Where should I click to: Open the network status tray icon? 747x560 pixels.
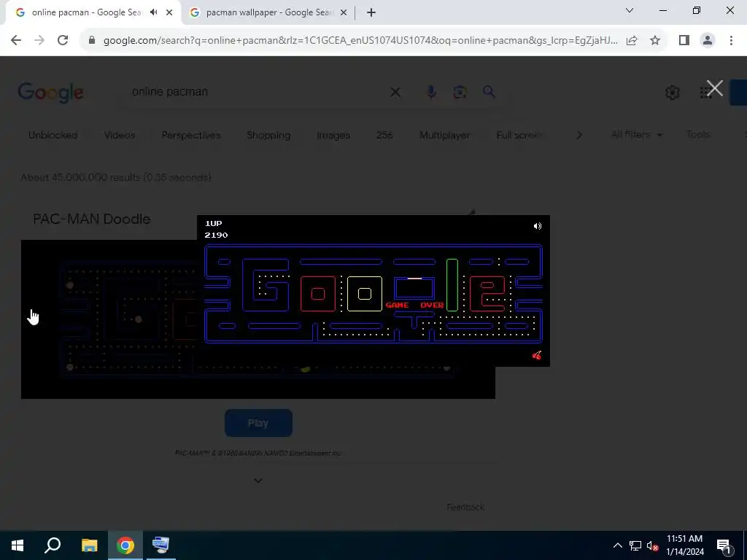[635, 545]
